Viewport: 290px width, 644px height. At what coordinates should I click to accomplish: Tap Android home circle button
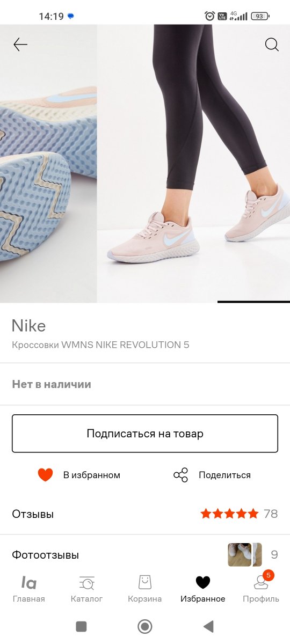pyautogui.click(x=145, y=626)
